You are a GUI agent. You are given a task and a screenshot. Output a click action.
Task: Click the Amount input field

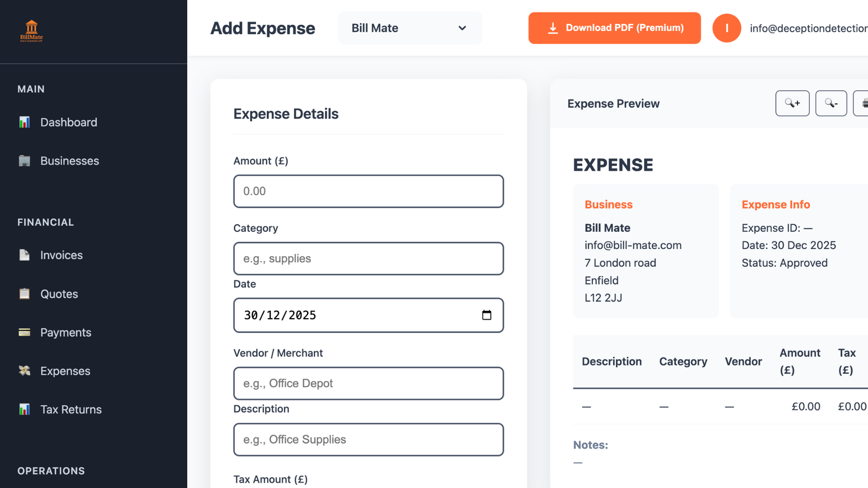pos(368,191)
